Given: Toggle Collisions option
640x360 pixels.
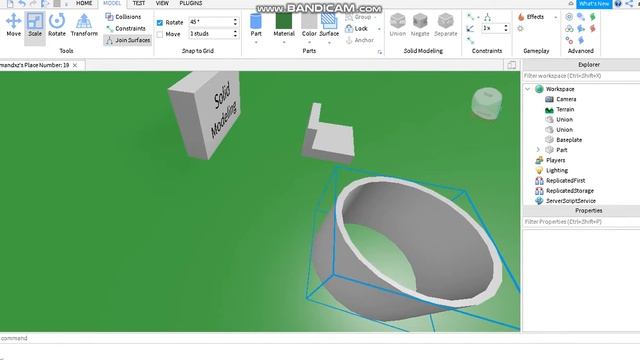Looking at the screenshot, I should tap(123, 17).
